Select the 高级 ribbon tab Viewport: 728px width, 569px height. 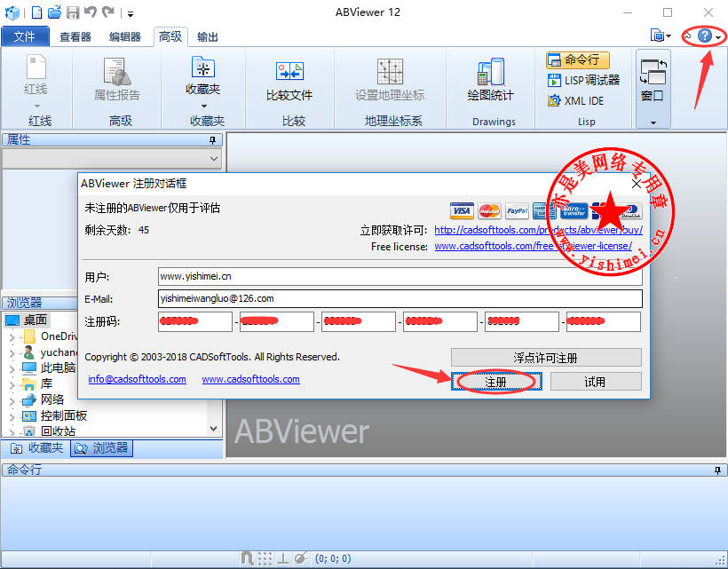tap(170, 36)
